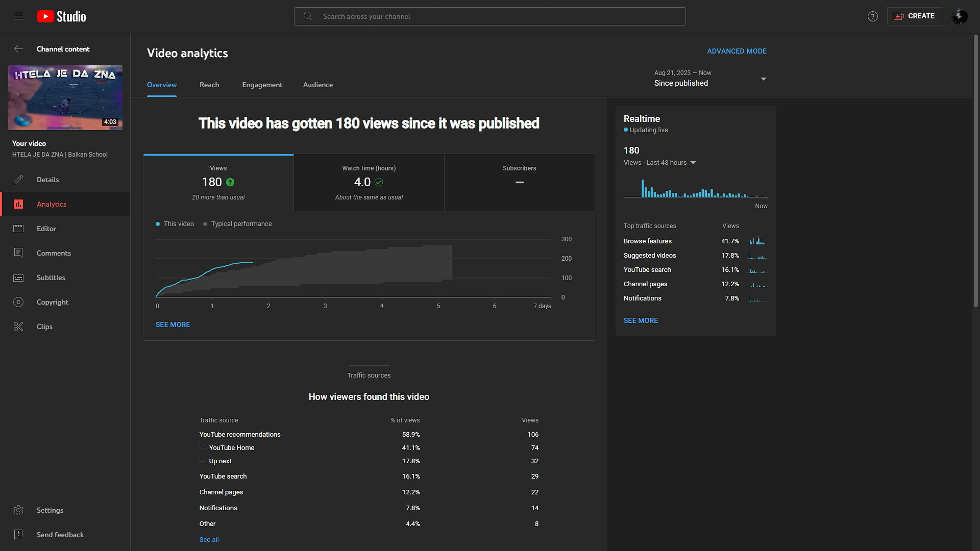Click the This video legend dot
The image size is (980, 551).
click(158, 224)
